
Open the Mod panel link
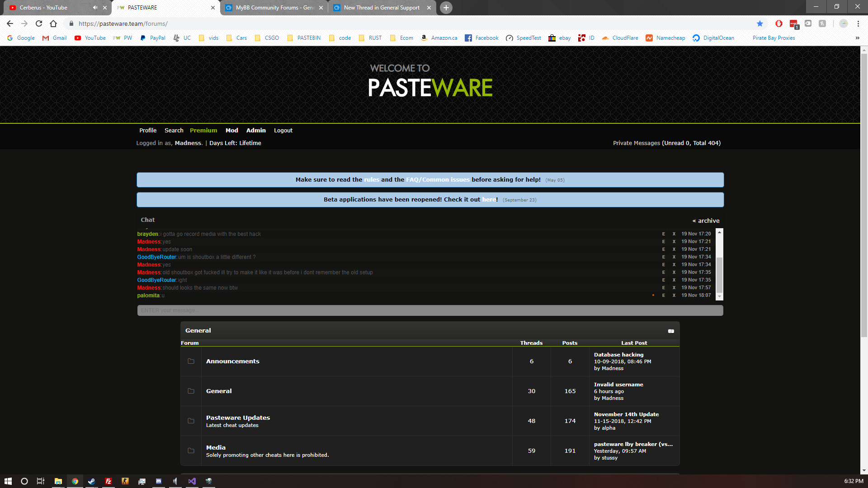pyautogui.click(x=232, y=130)
